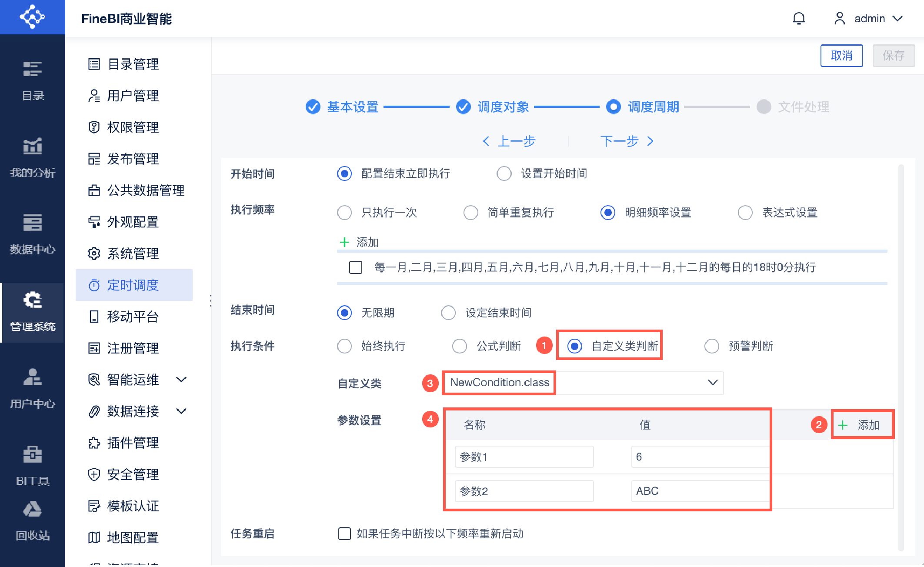Click the 参数2 value field with ABC
924x567 pixels.
[699, 491]
